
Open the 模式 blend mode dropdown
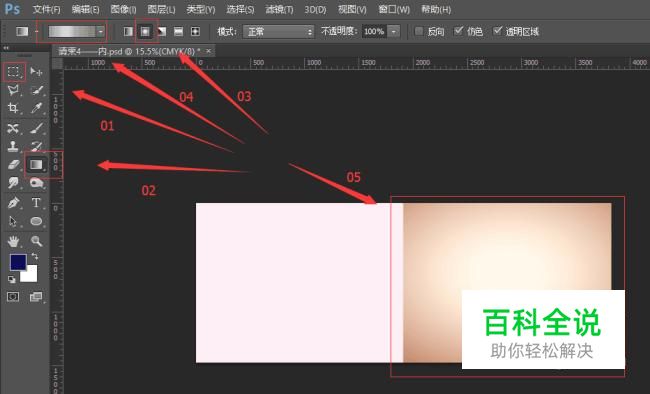coord(279,32)
